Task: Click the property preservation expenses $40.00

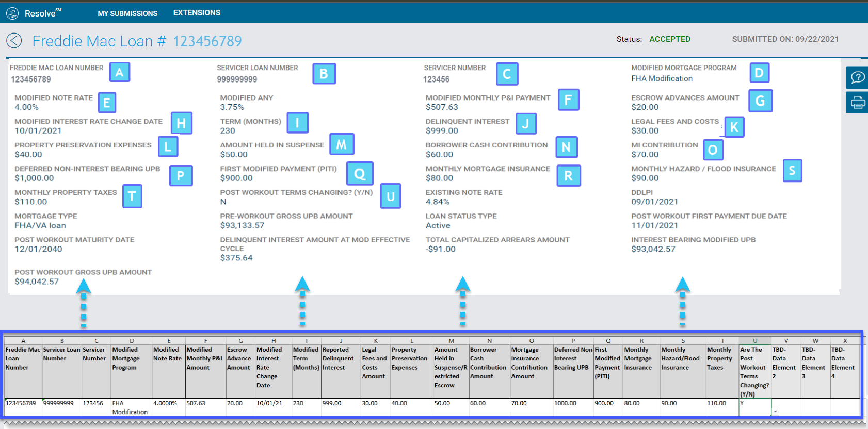Action: point(28,155)
